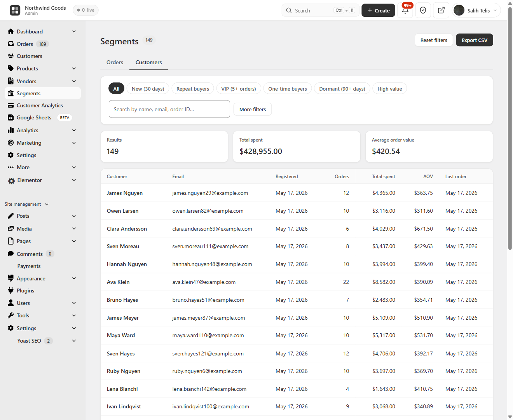Toggle the New (30 days) filter
The height and width of the screenshot is (420, 513).
tap(148, 89)
